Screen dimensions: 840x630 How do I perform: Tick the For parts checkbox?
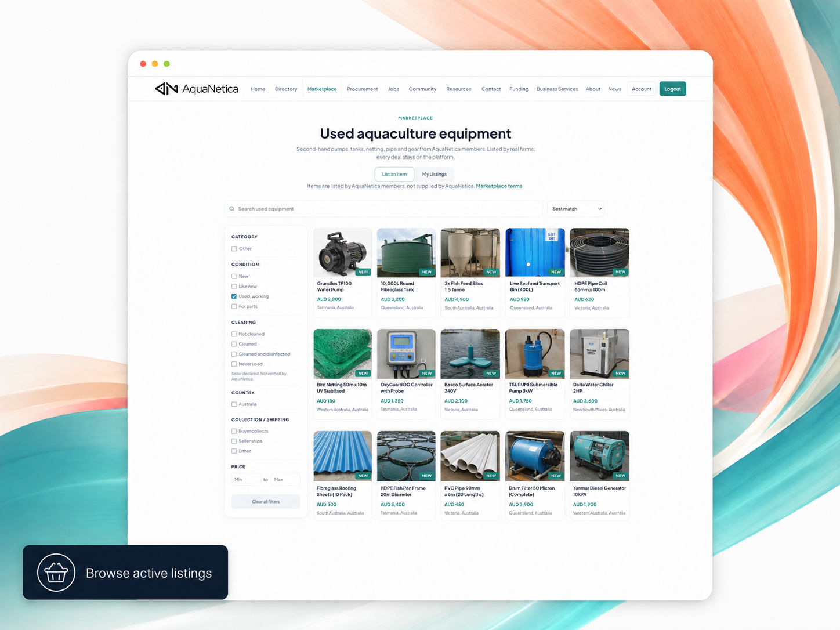(234, 306)
